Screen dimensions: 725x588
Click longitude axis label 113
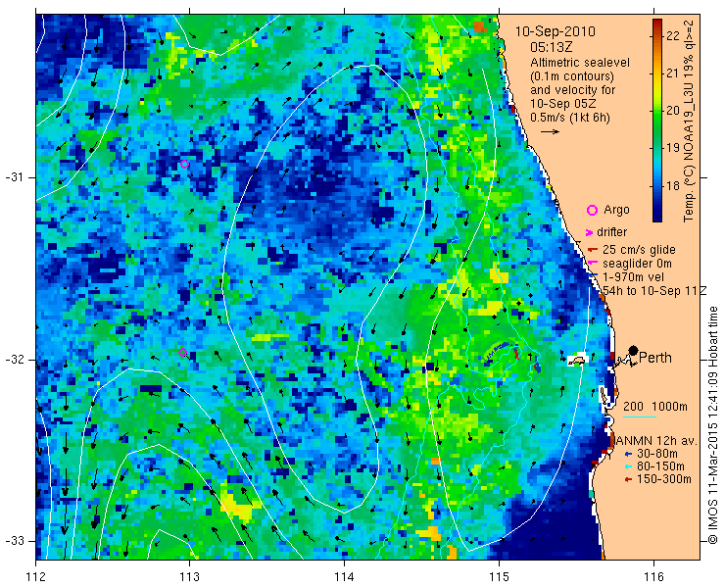[189, 577]
